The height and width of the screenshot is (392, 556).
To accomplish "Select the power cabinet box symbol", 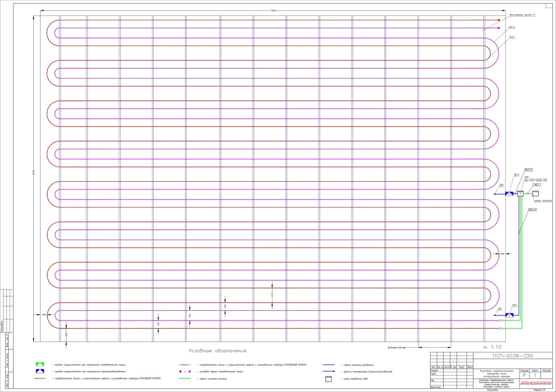I will tap(535, 194).
